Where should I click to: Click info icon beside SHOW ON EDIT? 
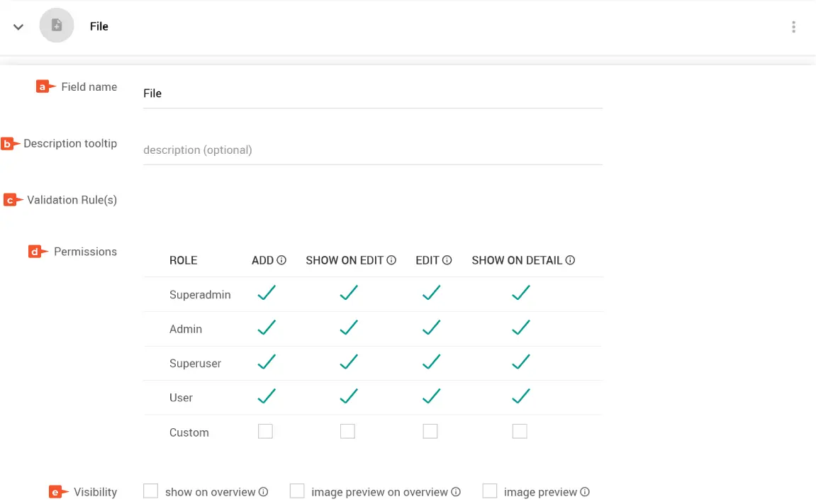391,260
